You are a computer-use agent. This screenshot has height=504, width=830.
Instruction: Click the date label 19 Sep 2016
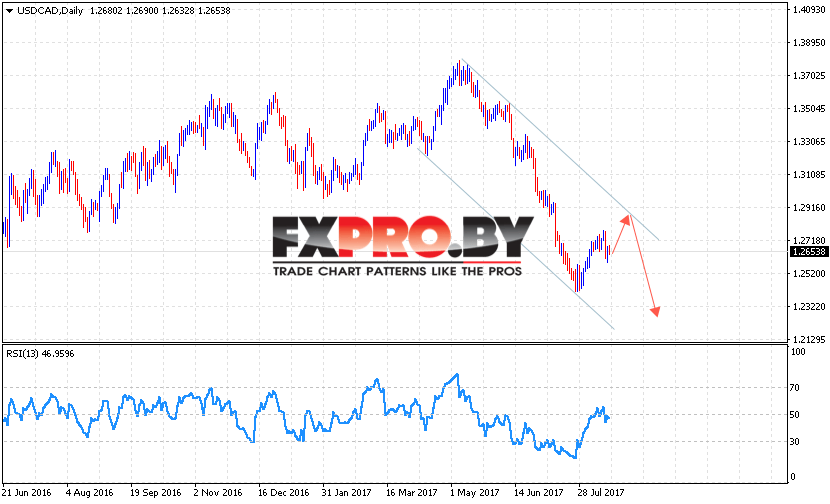click(156, 492)
